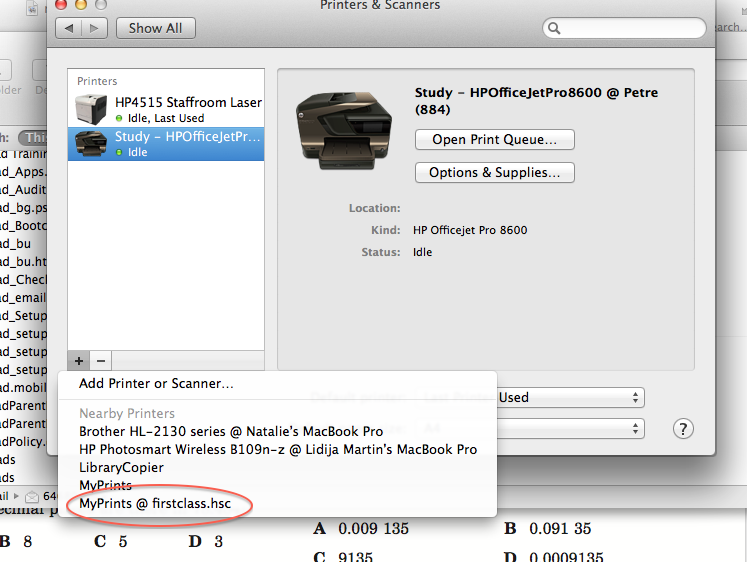Click the green status dot of Study printer

click(119, 153)
